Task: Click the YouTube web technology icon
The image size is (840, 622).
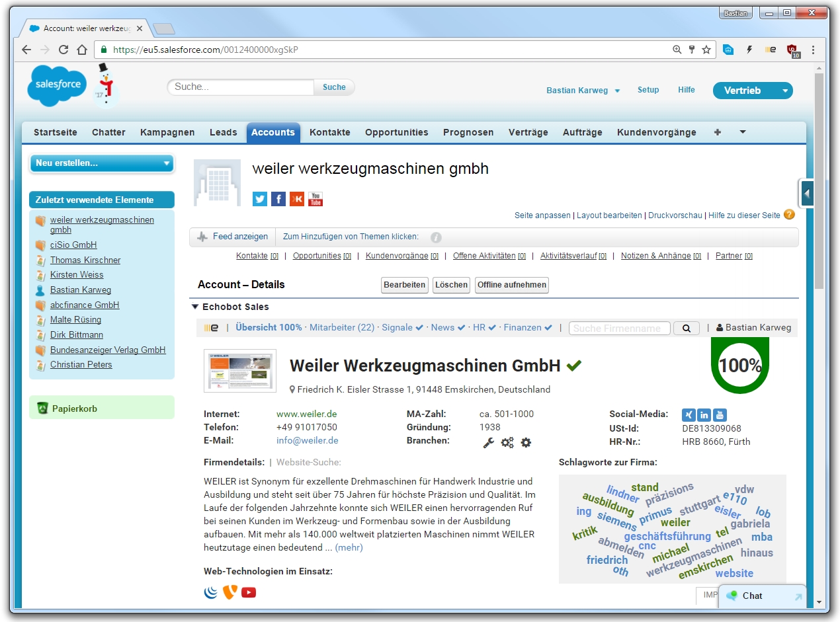Action: coord(249,592)
